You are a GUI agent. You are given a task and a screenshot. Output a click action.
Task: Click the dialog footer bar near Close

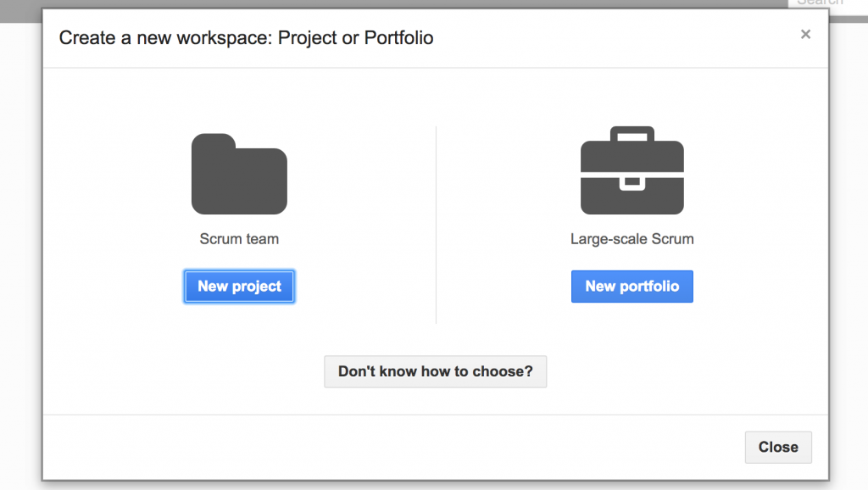click(x=509, y=447)
